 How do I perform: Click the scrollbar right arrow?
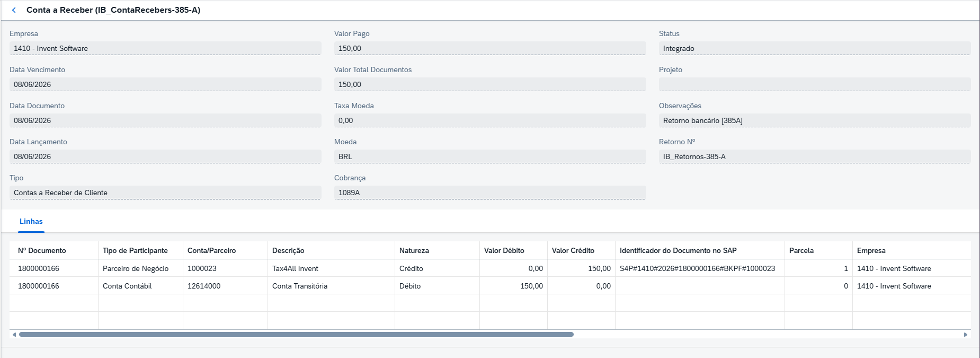[966, 335]
